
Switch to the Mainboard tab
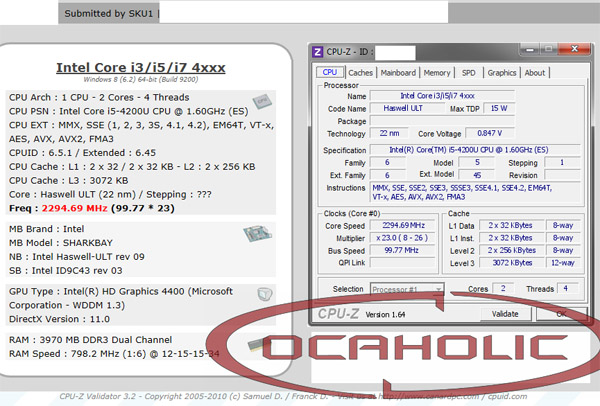tap(398, 73)
